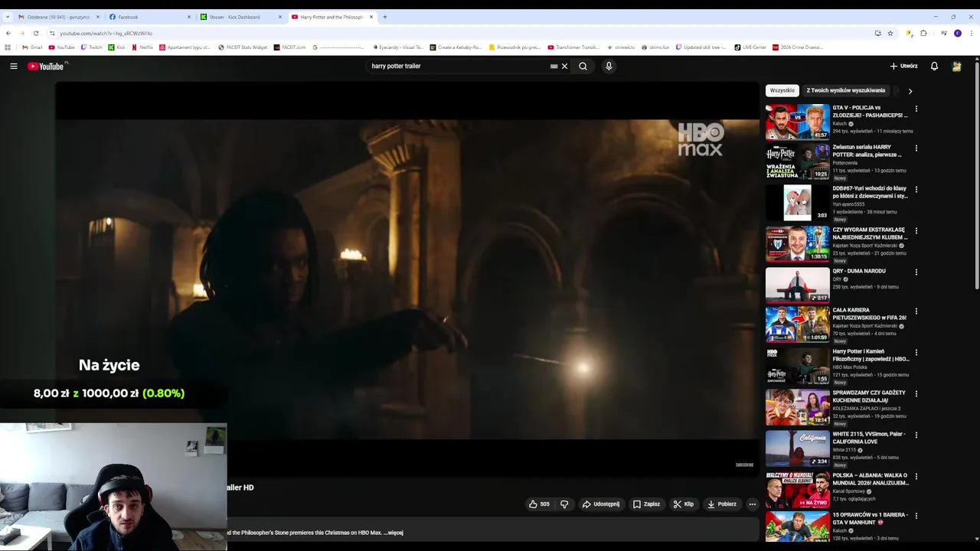
Task: Open the QRY - DUMA NARODU thumbnail
Action: coord(797,285)
